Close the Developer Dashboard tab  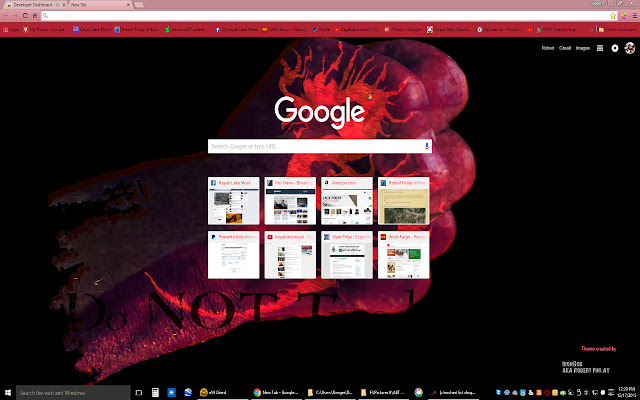coord(64,5)
